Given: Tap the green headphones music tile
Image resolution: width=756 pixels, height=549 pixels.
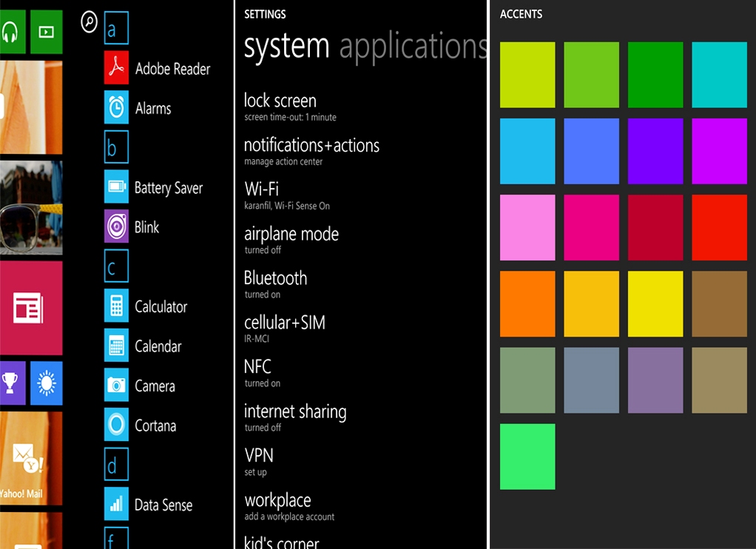Looking at the screenshot, I should tap(12, 32).
